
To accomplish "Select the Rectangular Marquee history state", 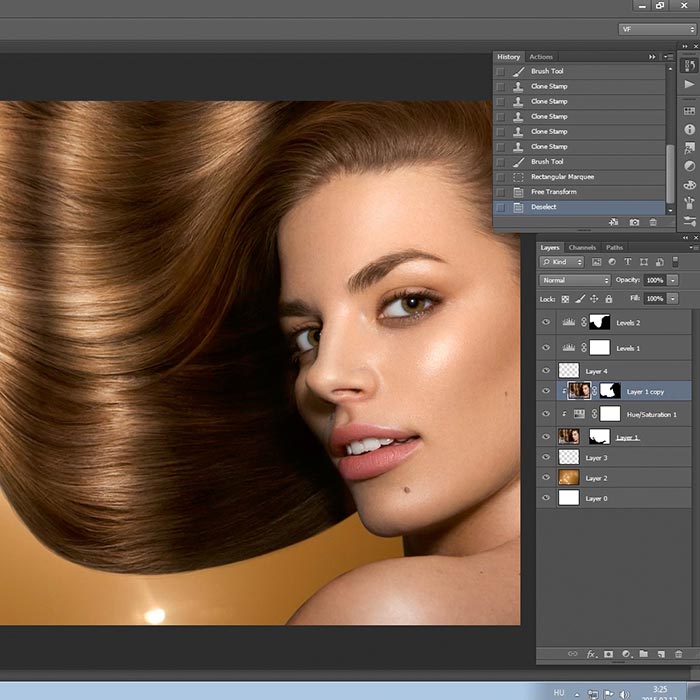I will [579, 177].
